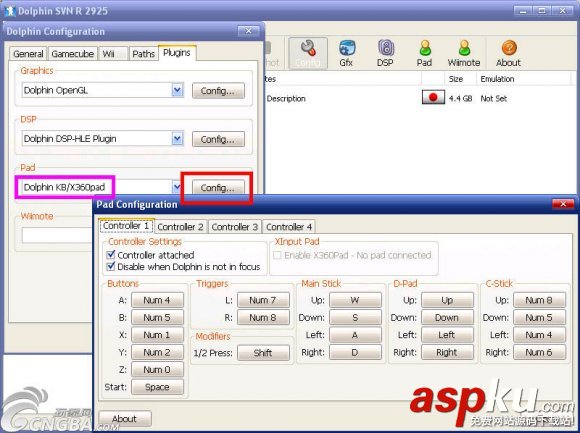Click the Enable X360Pad checkbox

277,255
